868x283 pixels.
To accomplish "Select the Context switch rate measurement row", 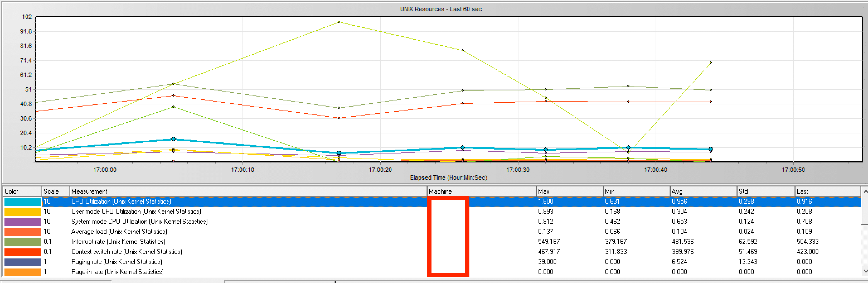I will point(126,252).
